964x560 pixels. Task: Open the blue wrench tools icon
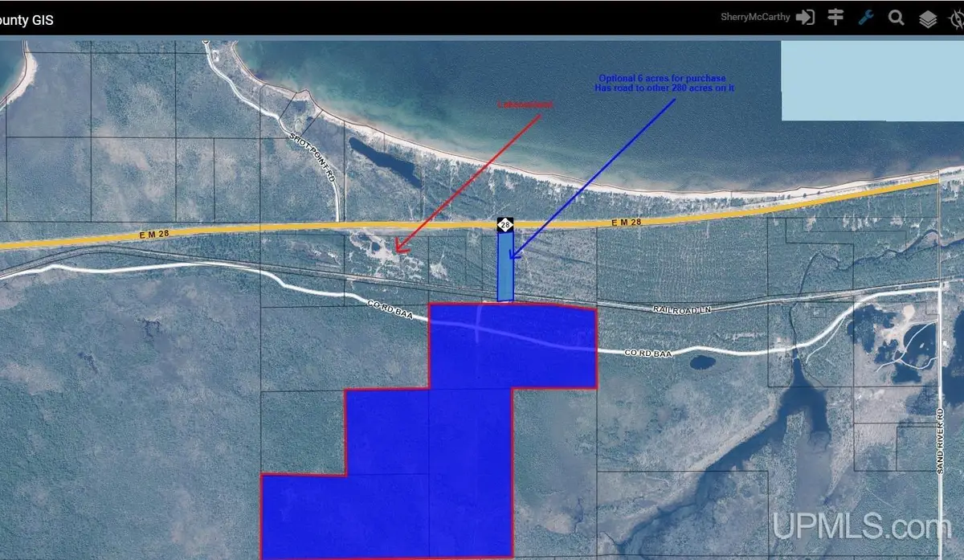click(x=866, y=18)
